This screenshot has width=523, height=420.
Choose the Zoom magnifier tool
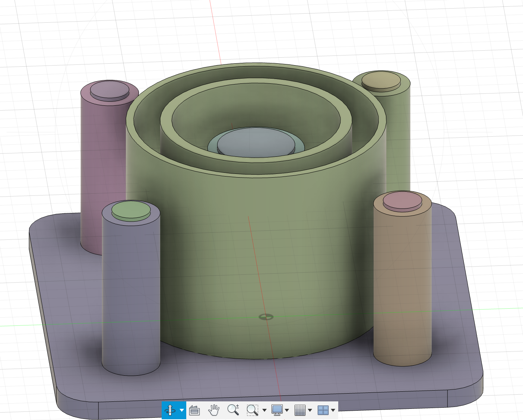pyautogui.click(x=233, y=410)
